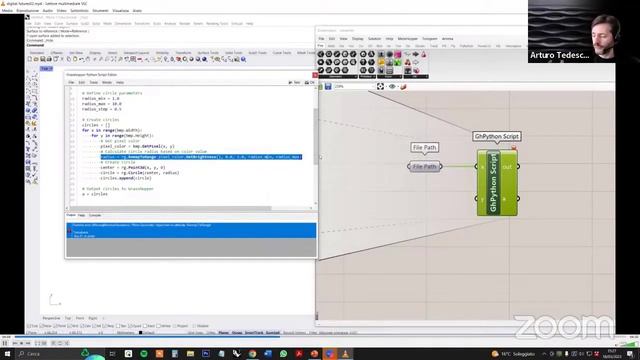Open Rhino File menu

tap(29, 24)
